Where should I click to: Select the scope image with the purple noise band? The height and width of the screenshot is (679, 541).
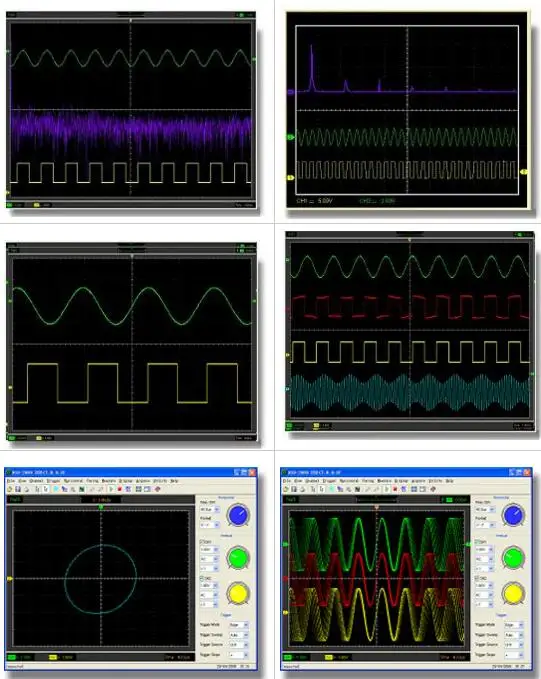point(130,110)
